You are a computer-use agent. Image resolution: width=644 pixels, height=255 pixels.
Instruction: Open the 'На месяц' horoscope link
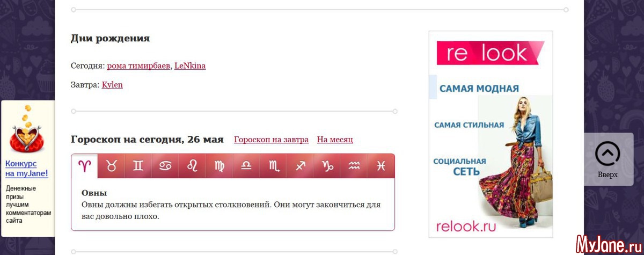click(334, 140)
